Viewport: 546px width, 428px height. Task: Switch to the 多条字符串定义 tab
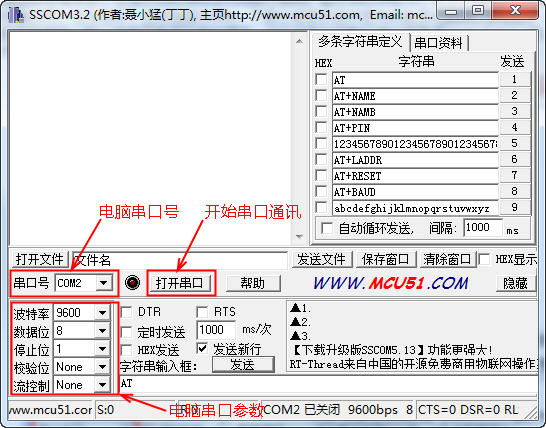coord(360,42)
